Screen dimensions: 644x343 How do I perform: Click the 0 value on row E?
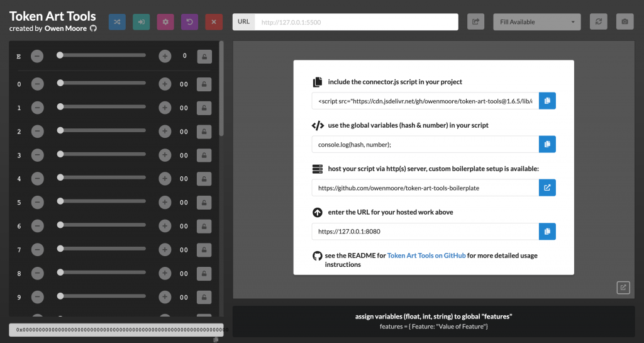point(185,56)
